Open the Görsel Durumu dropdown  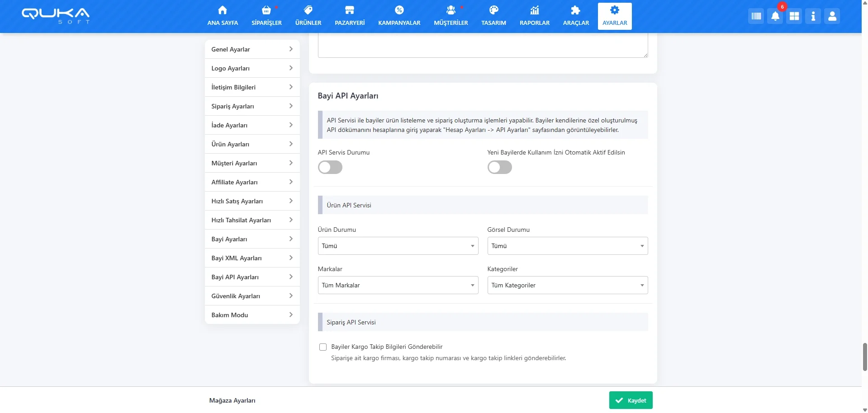tap(567, 246)
